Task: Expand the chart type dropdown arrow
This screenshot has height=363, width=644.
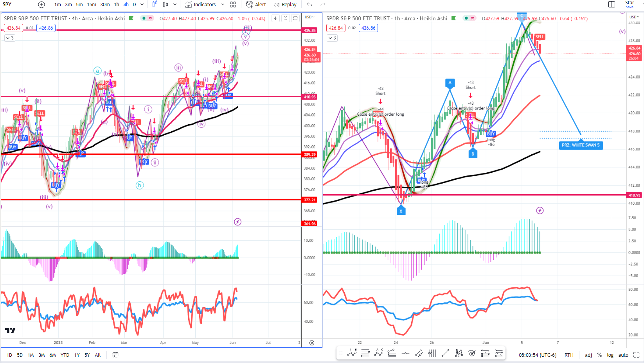Action: tap(175, 5)
